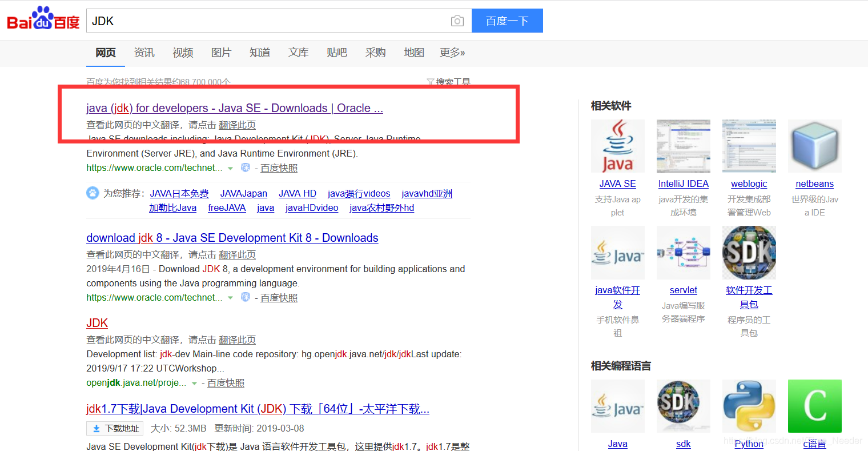Click security badge icon in second result
Image resolution: width=868 pixels, height=451 pixels.
(246, 297)
